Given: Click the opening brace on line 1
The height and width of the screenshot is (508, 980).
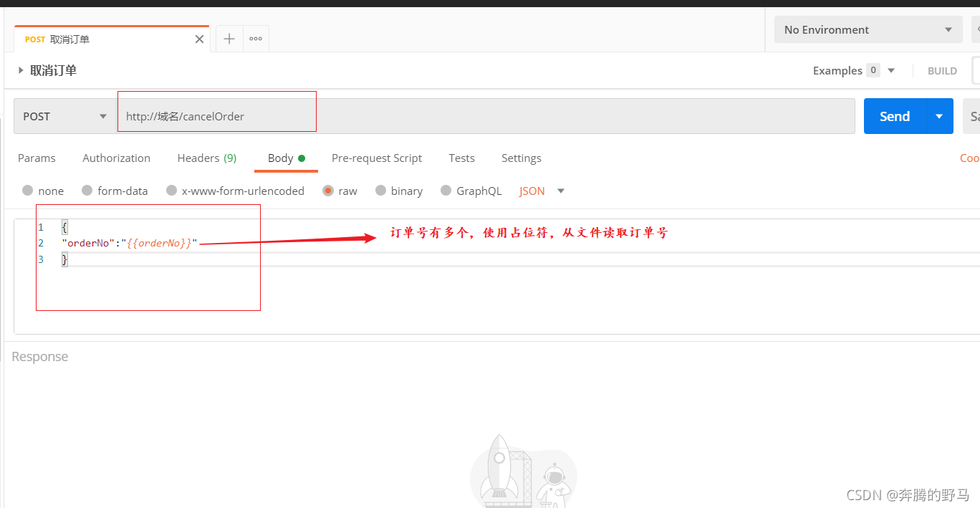Looking at the screenshot, I should pyautogui.click(x=64, y=227).
